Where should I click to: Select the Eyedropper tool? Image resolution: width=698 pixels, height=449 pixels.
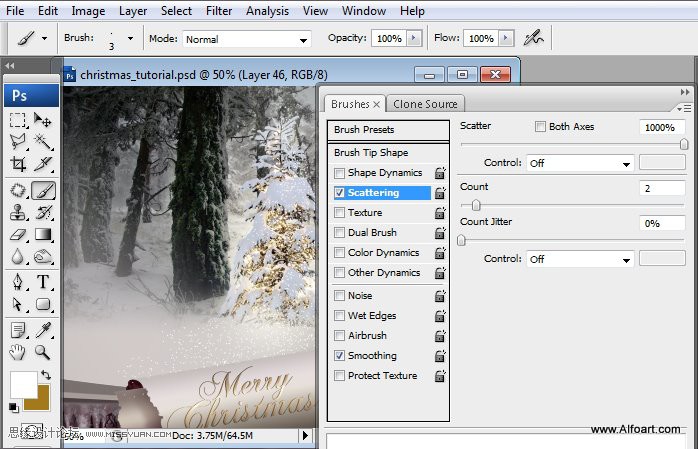coord(43,330)
